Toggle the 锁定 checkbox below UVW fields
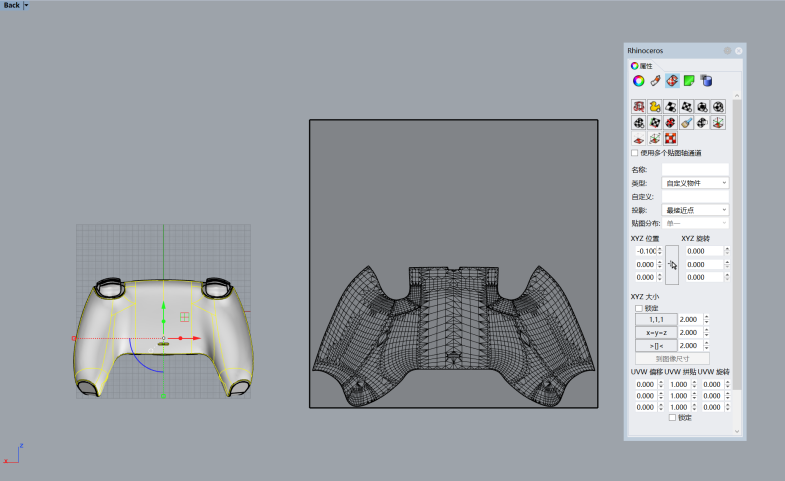The height and width of the screenshot is (481, 785). click(672, 418)
